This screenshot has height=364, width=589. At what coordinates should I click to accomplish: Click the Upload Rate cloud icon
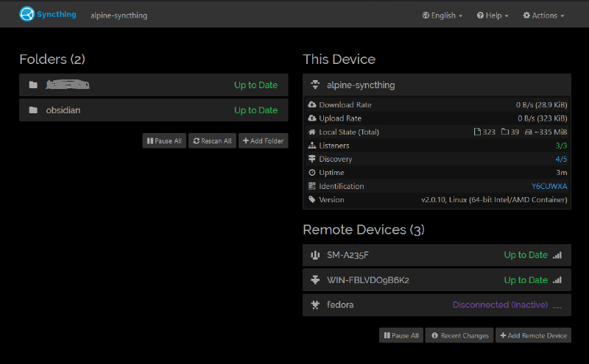[x=312, y=118]
